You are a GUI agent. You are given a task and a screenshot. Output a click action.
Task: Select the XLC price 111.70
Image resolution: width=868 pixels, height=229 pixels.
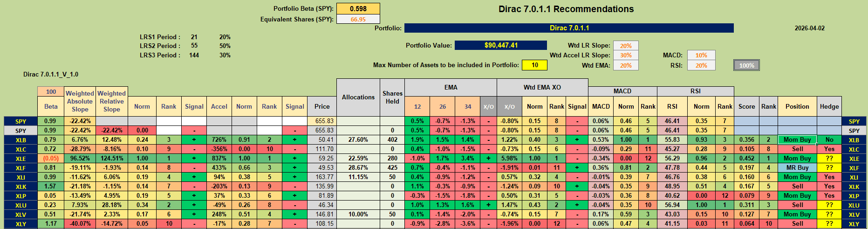point(322,149)
